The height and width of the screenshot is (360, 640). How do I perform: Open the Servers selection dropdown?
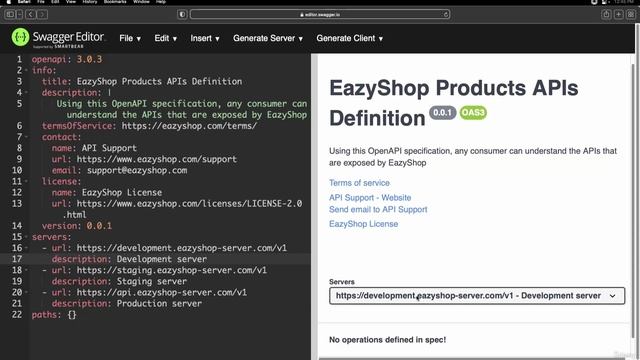(x=477, y=296)
